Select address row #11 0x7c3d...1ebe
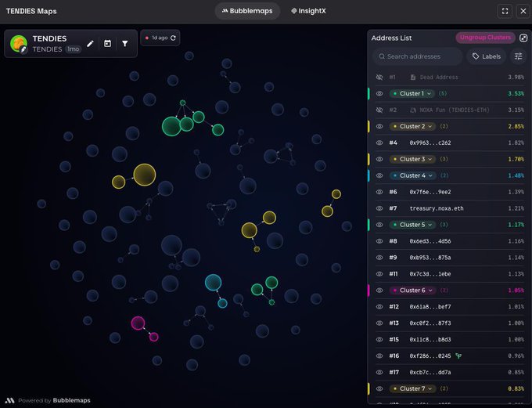This screenshot has height=408, width=532. coord(450,274)
